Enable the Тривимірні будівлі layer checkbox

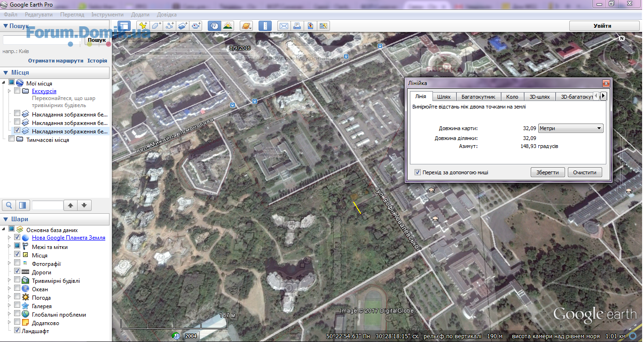pyautogui.click(x=17, y=280)
